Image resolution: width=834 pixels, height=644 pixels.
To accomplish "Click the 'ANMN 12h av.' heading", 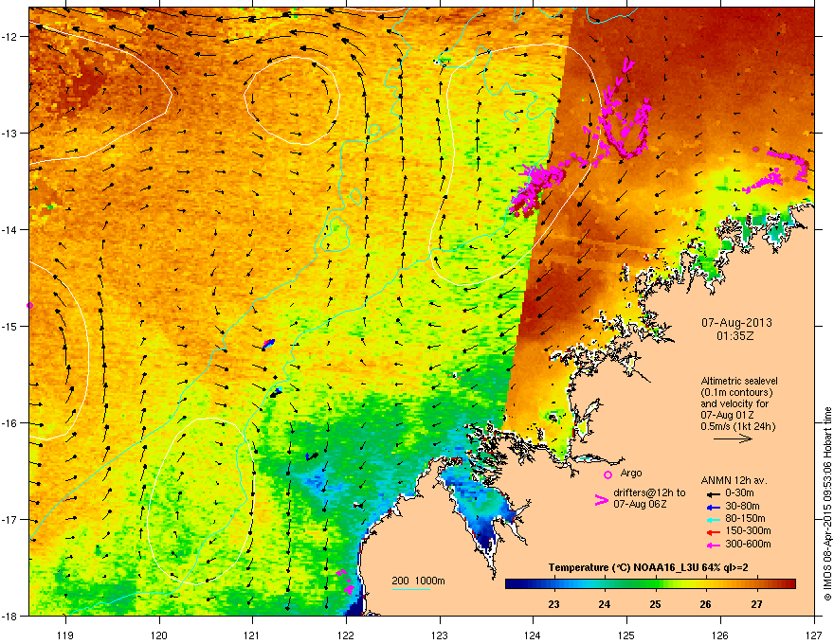I will (734, 480).
